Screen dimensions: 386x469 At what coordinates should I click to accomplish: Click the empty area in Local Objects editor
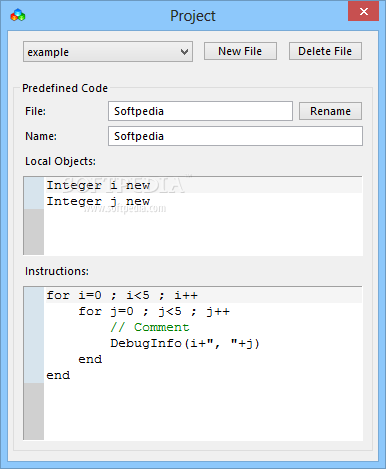coord(203,233)
